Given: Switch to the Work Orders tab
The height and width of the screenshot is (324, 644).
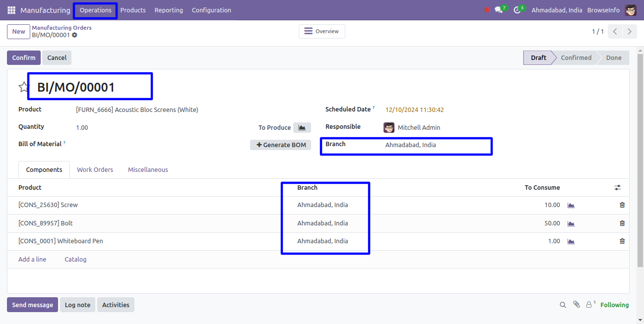Looking at the screenshot, I should [95, 169].
